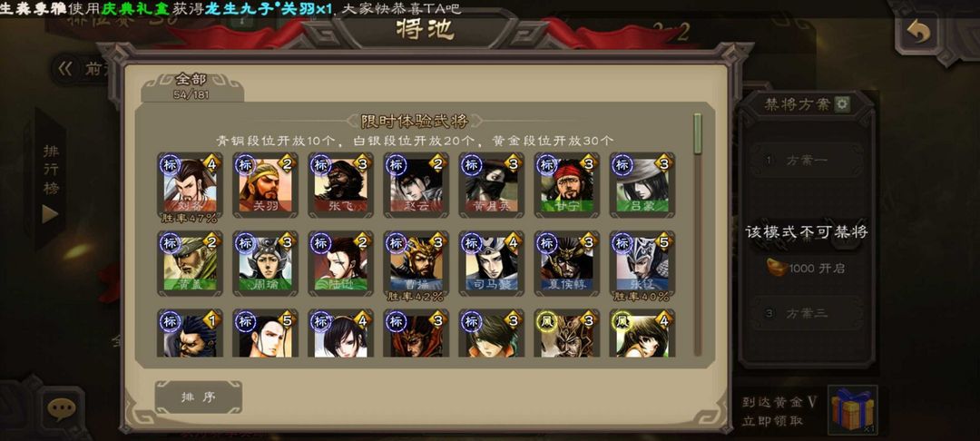The width and height of the screenshot is (980, 441).
Task: Claim the gift box reward icon
Action: [852, 410]
